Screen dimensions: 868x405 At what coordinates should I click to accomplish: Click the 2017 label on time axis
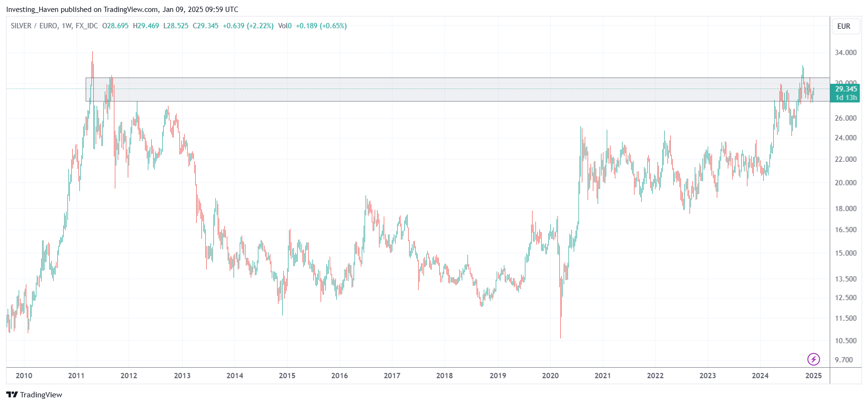point(392,376)
